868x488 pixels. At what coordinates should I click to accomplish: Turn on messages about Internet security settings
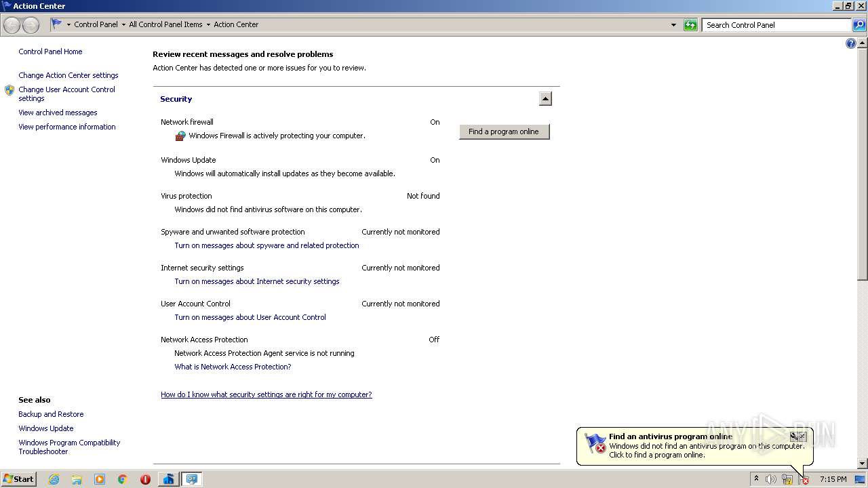pos(257,281)
